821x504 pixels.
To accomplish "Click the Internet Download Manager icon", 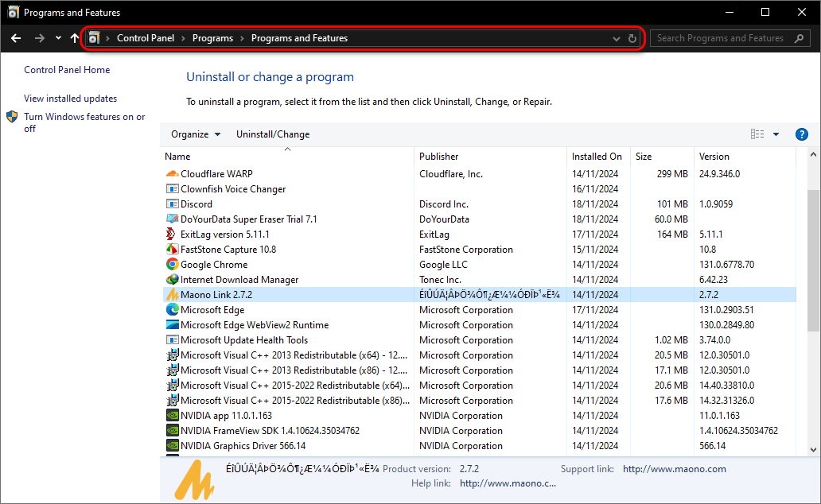I will coord(173,280).
